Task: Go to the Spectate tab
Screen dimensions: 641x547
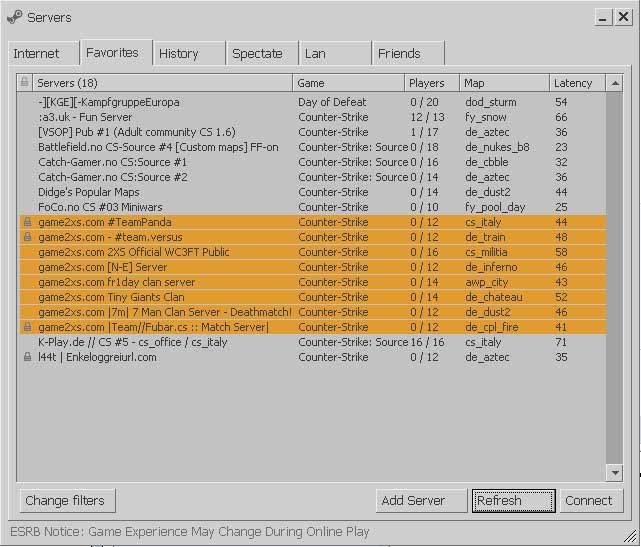Action: pyautogui.click(x=262, y=54)
